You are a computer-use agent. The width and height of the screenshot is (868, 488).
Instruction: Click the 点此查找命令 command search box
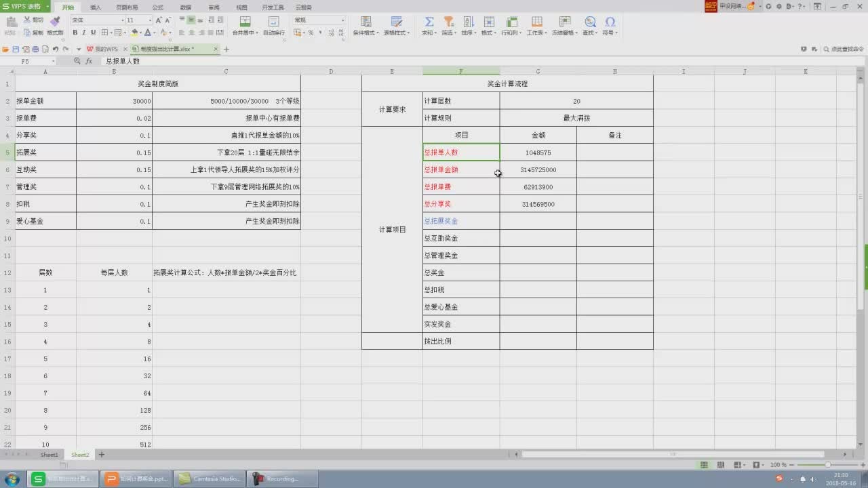(x=843, y=49)
